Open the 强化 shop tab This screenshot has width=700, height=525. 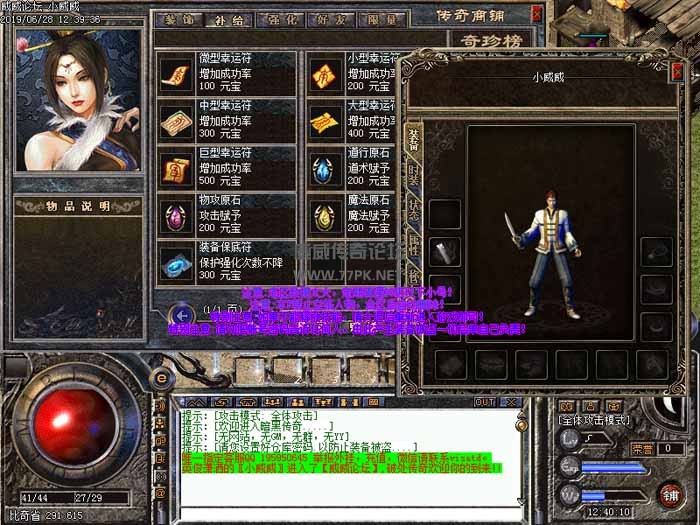[x=281, y=20]
